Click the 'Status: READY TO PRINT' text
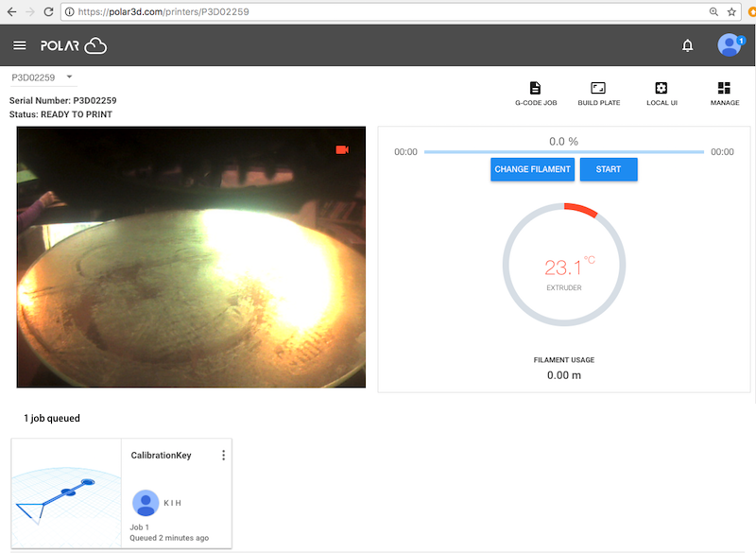Viewport: 756px width, 553px height. (x=60, y=114)
